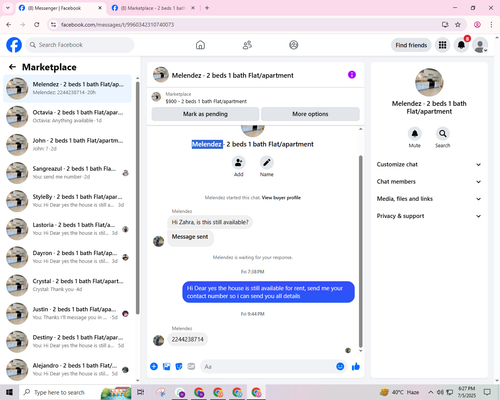Open Destiny conversation
This screenshot has height=400, width=500.
point(67,341)
